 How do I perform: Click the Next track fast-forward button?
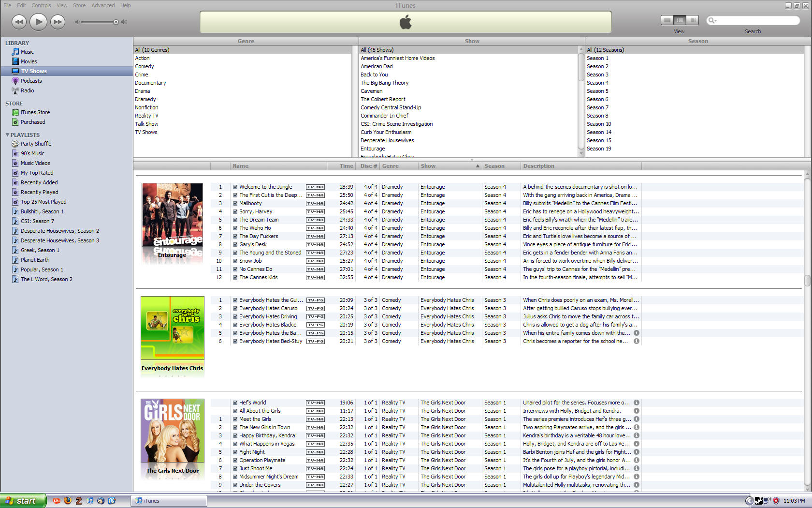(58, 22)
